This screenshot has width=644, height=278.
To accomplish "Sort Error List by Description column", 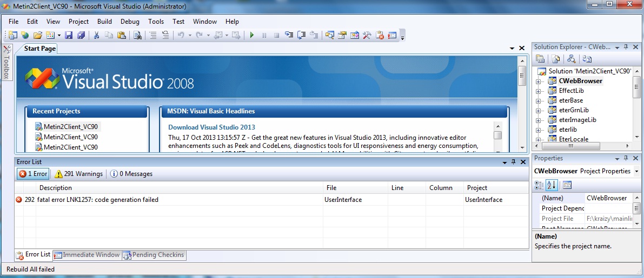I will click(x=180, y=188).
